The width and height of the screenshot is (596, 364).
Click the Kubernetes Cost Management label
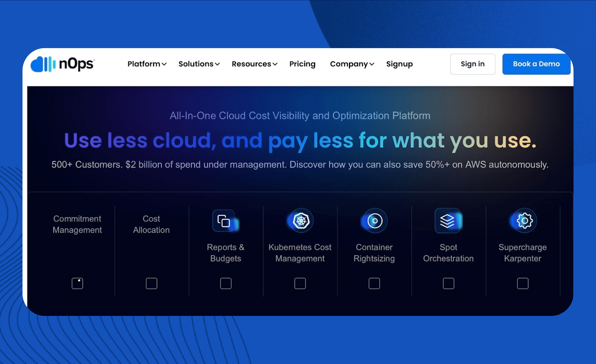(300, 253)
